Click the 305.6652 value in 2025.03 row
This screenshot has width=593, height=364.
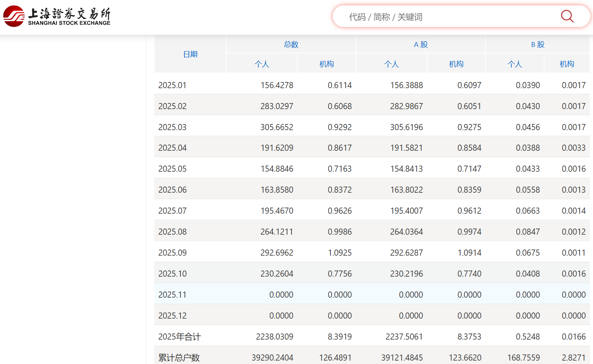tap(277, 127)
